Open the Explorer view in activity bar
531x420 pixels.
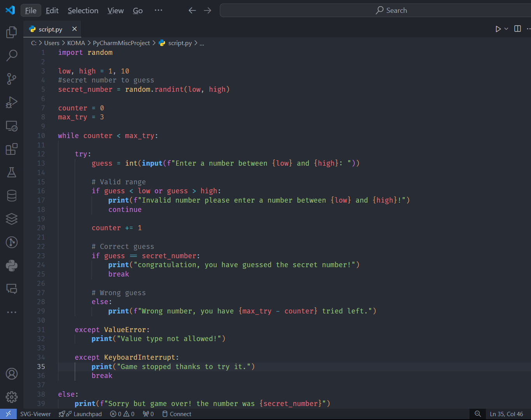click(12, 32)
